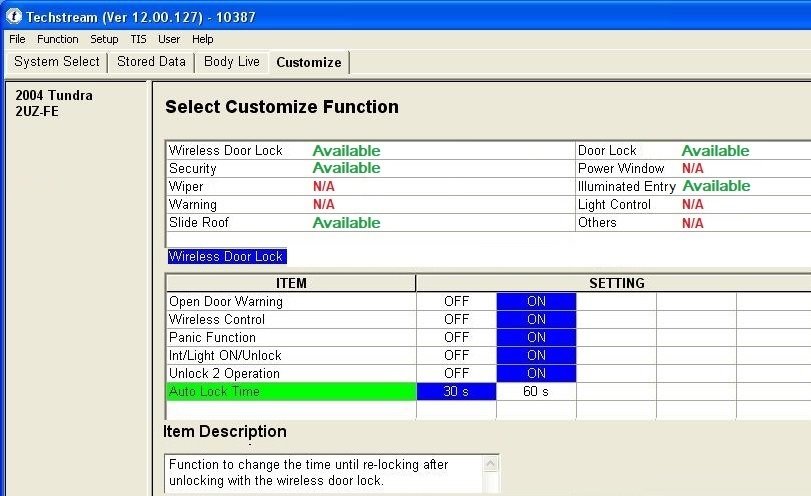Screen dimensions: 811x496
Task: Choose 30 s Auto Lock Time
Action: click(456, 392)
